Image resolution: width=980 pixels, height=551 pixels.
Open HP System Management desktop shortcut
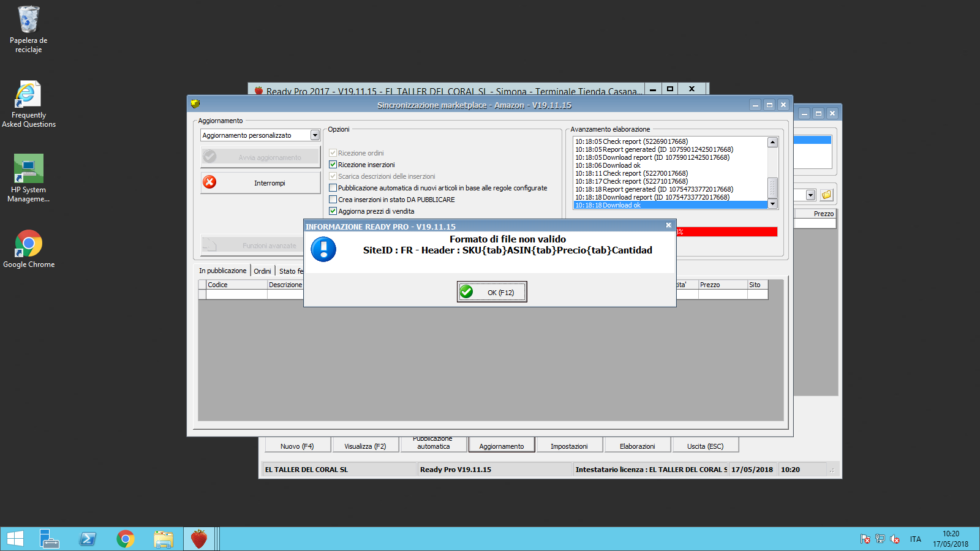click(28, 178)
